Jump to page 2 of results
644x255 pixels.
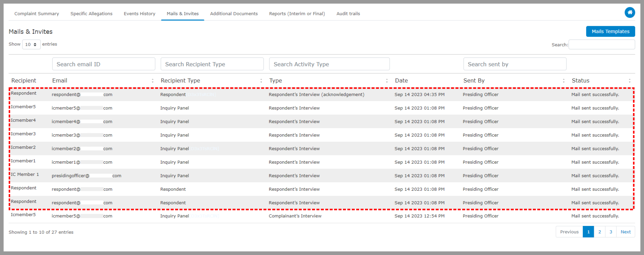click(x=599, y=232)
